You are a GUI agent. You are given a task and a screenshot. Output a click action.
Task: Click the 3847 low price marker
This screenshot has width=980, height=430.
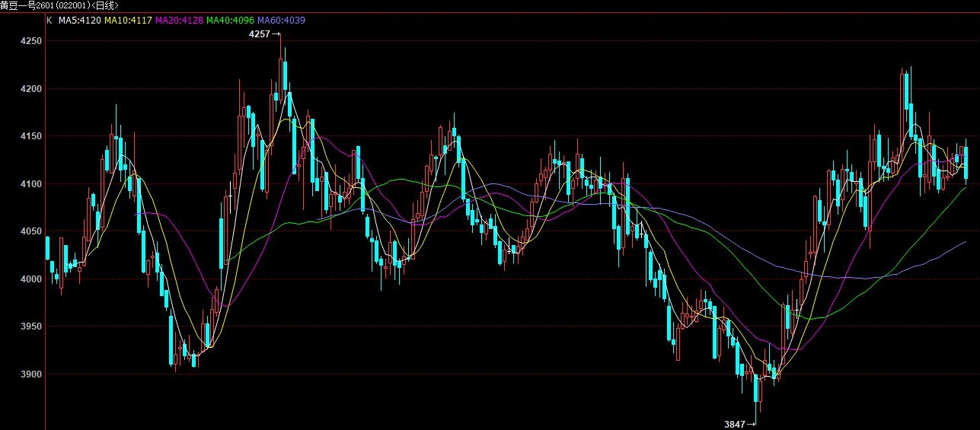pos(735,424)
